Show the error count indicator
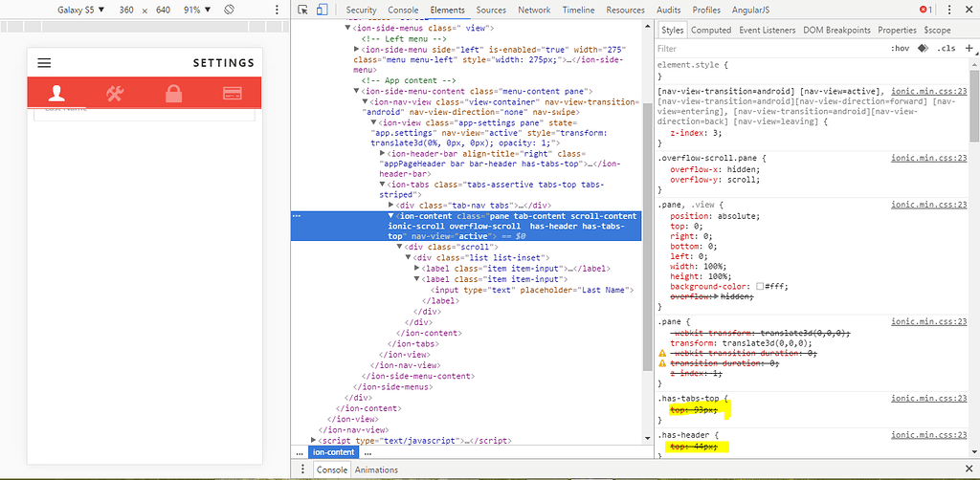Image resolution: width=980 pixels, height=480 pixels. click(926, 10)
